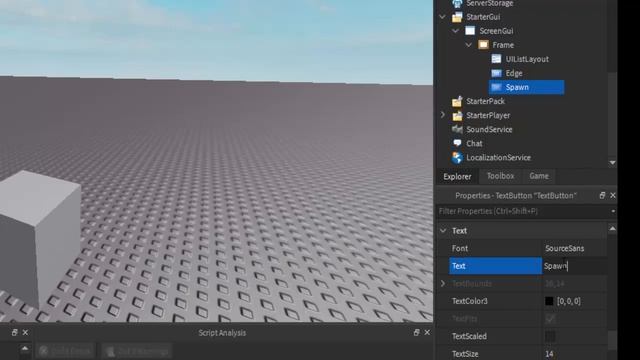Open the filter properties dropdown arrow

613,211
